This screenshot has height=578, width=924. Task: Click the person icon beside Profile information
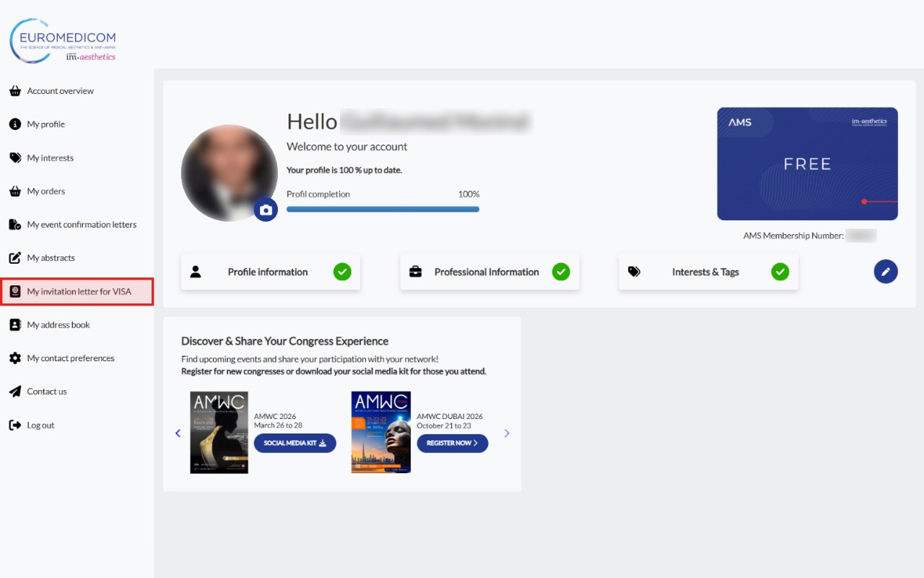tap(196, 272)
